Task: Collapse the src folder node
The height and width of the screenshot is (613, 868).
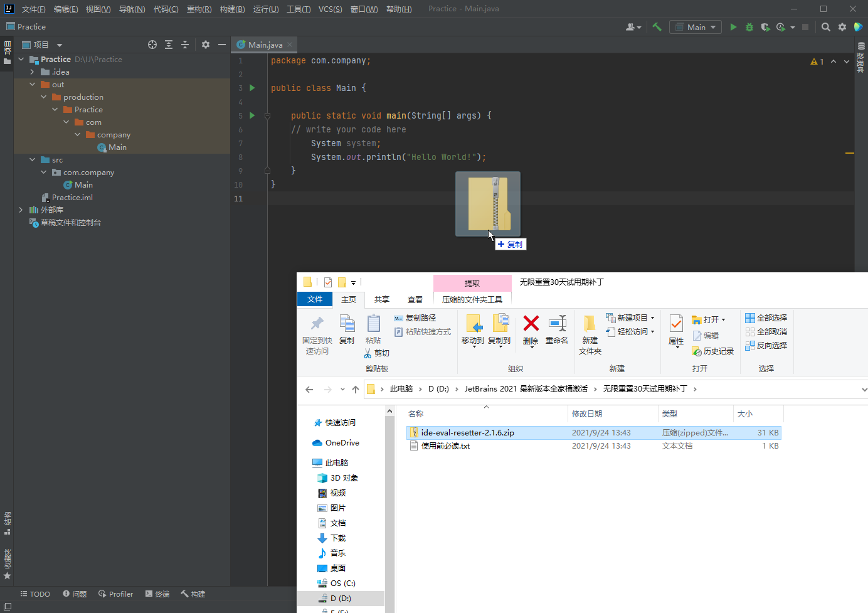Action: [33, 159]
